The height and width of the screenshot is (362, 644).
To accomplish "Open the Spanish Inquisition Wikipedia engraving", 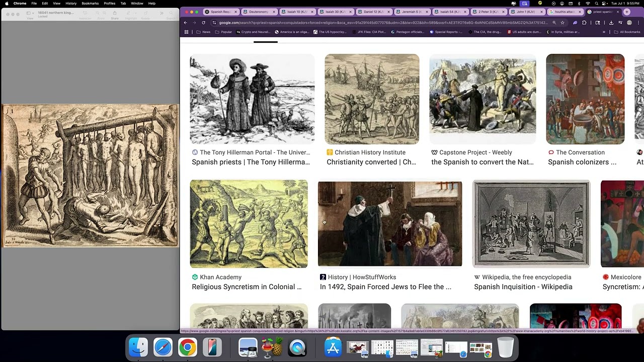I will point(531,224).
